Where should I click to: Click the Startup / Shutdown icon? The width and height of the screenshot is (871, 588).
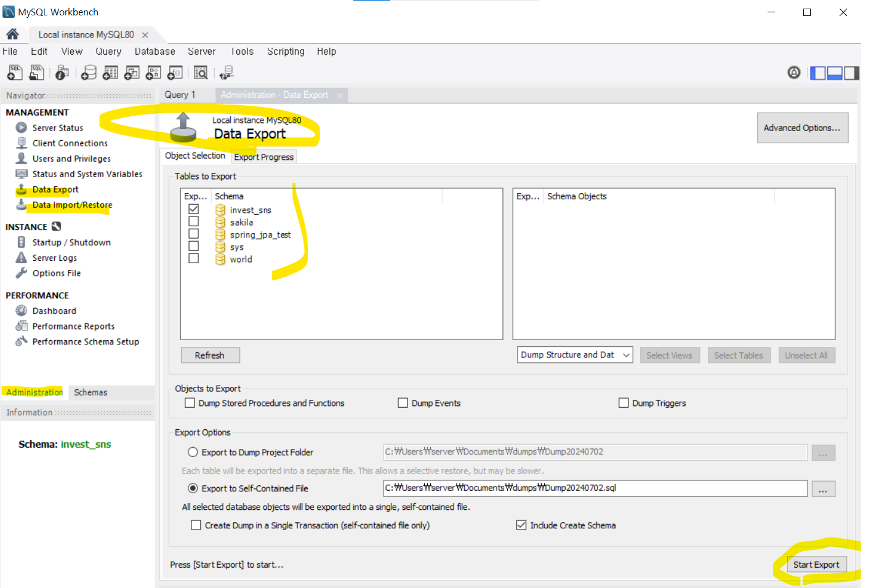click(x=22, y=242)
